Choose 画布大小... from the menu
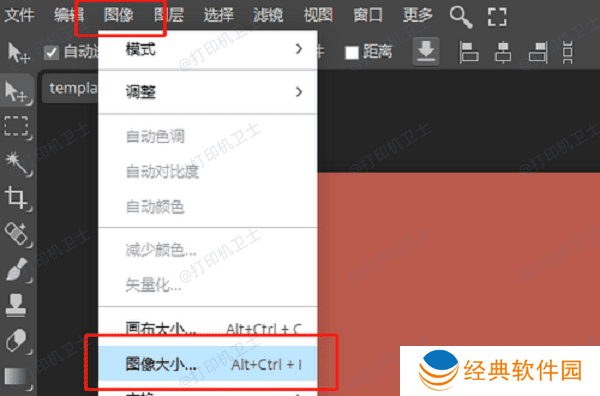The width and height of the screenshot is (600, 396). click(x=208, y=328)
